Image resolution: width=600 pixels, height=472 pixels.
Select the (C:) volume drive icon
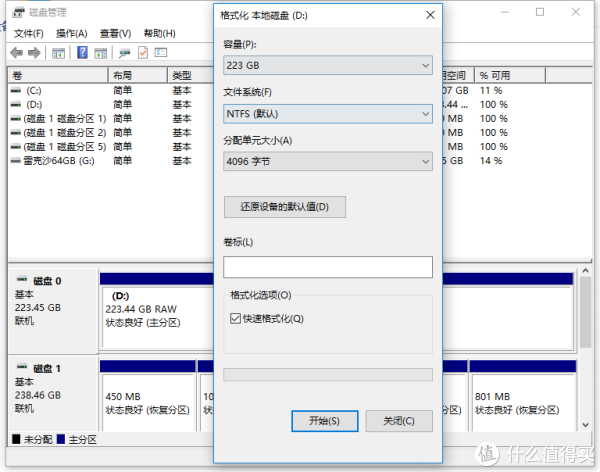click(x=16, y=91)
